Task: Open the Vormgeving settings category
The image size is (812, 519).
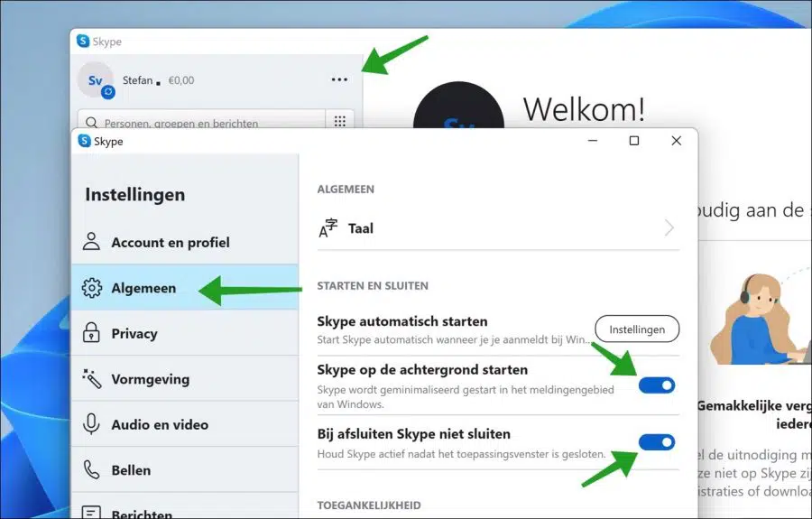Action: click(185, 378)
